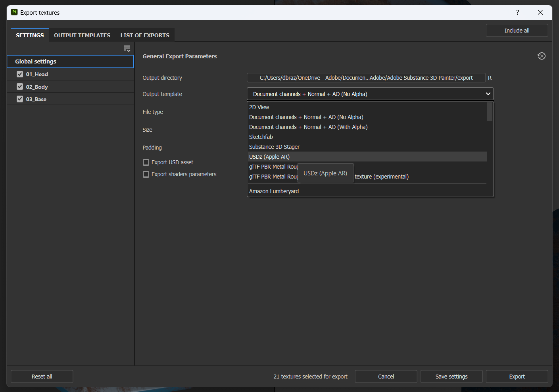The image size is (559, 392).
Task: Click the list filter icon above Global settings
Action: [127, 48]
